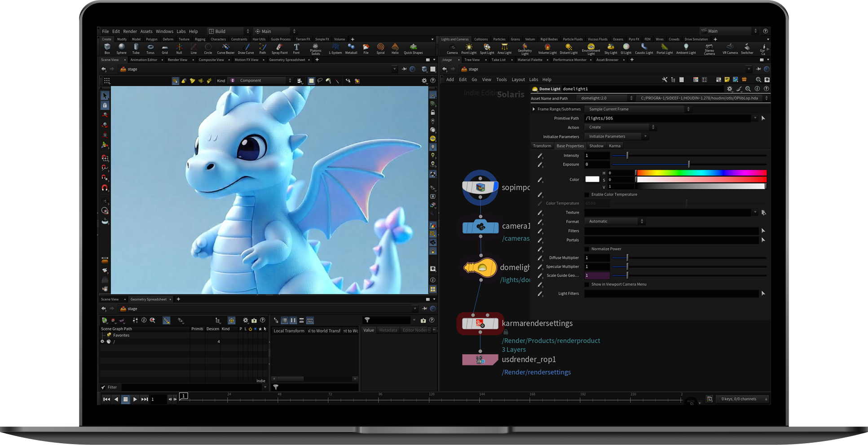Click the domelight node bulb icon
Screen dimensions: 868x445
(480, 268)
